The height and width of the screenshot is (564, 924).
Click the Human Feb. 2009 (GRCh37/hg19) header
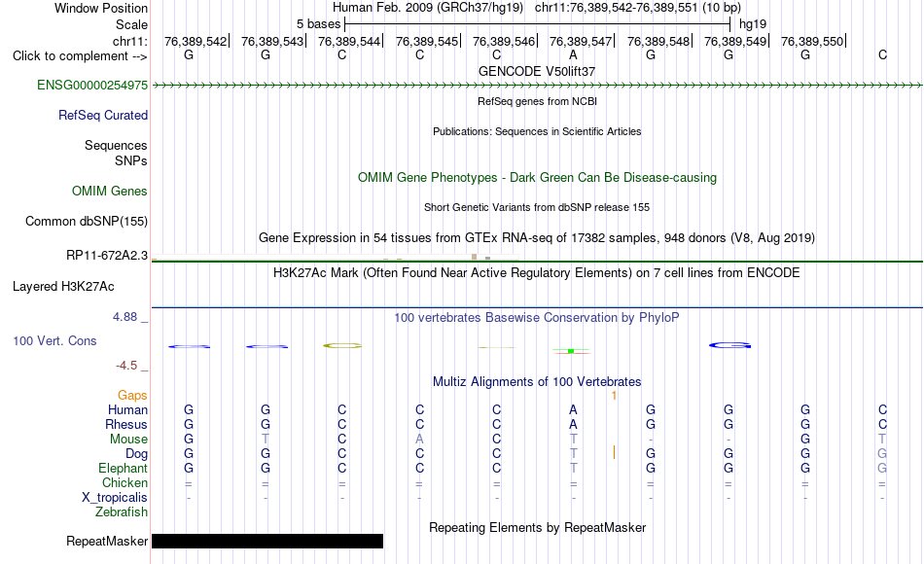coord(428,8)
